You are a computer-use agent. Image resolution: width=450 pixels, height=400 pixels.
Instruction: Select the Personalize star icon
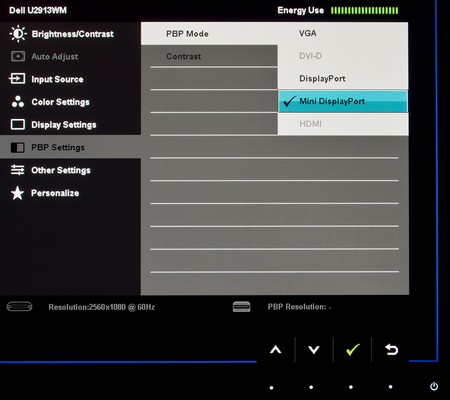point(17,193)
